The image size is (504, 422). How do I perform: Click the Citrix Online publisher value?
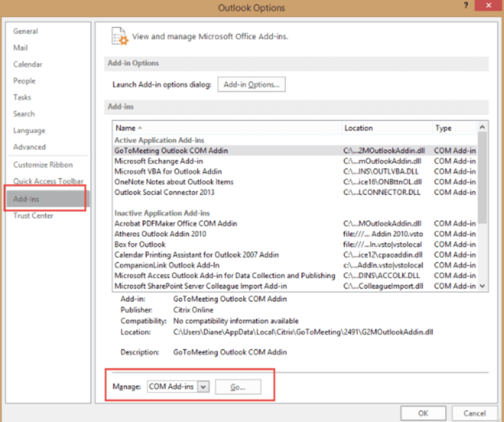193,310
